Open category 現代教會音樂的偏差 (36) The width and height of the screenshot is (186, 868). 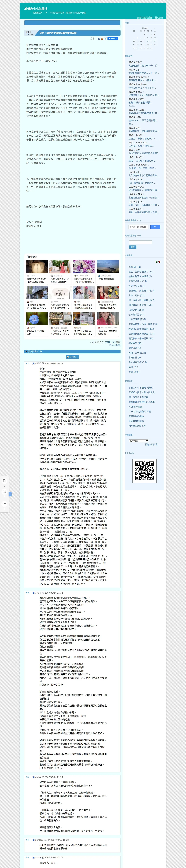141,338
